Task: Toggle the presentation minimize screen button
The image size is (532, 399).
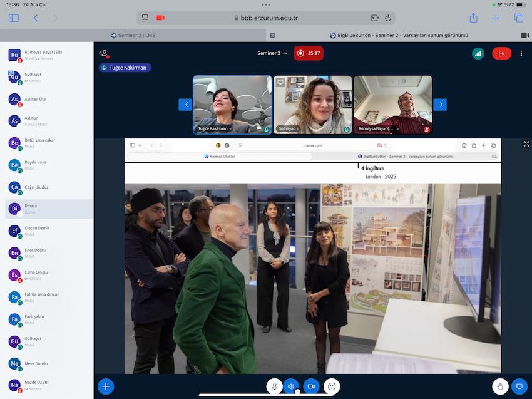Action: [519, 386]
